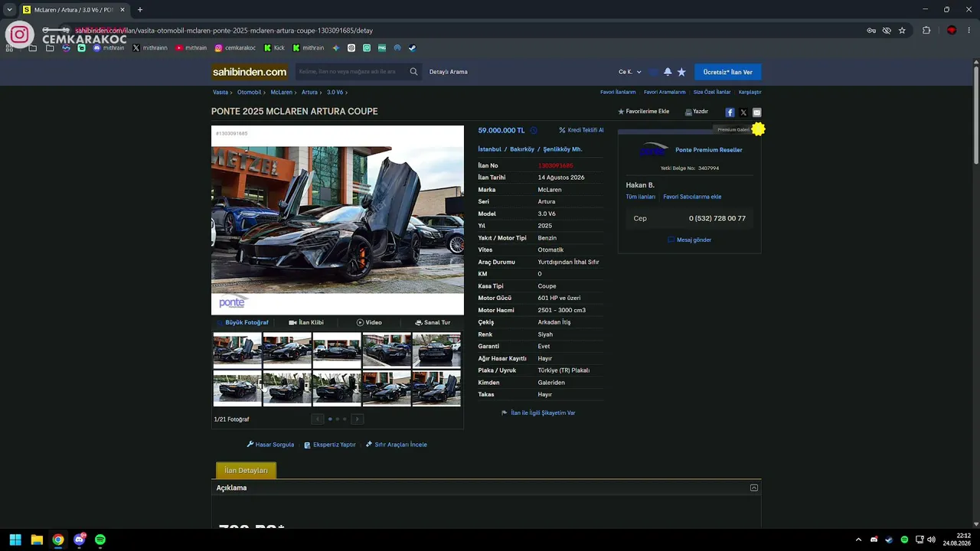980x551 pixels.
Task: Select the first photo thumbnail
Action: [x=237, y=350]
